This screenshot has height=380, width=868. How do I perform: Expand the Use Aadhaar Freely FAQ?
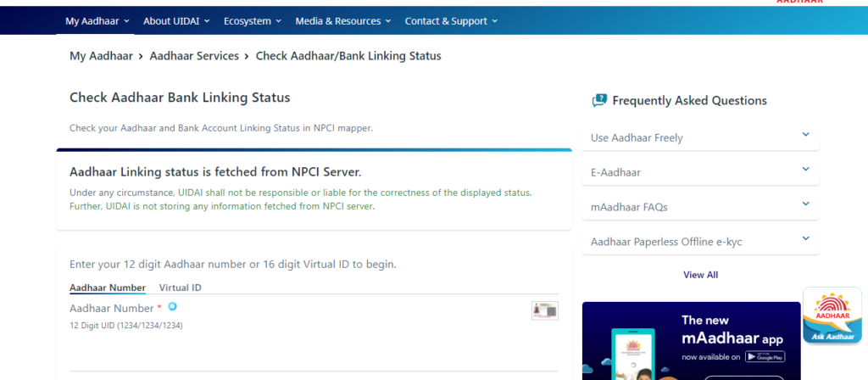click(x=701, y=137)
